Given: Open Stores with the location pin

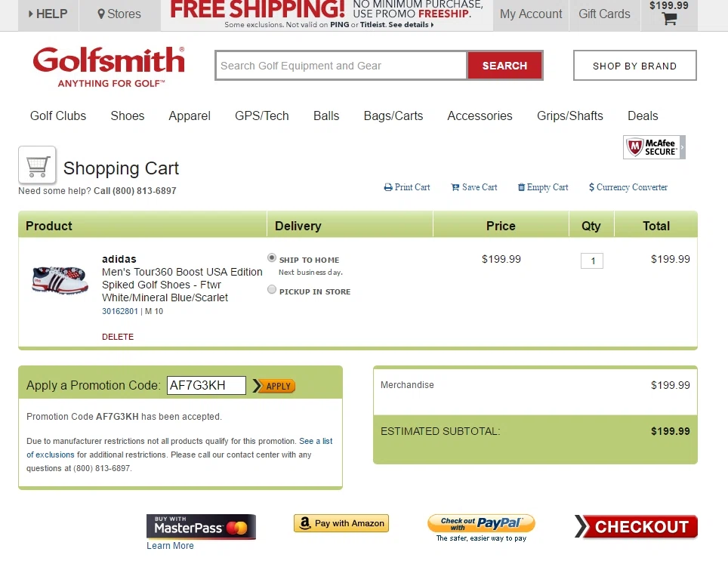Looking at the screenshot, I should coord(119,14).
